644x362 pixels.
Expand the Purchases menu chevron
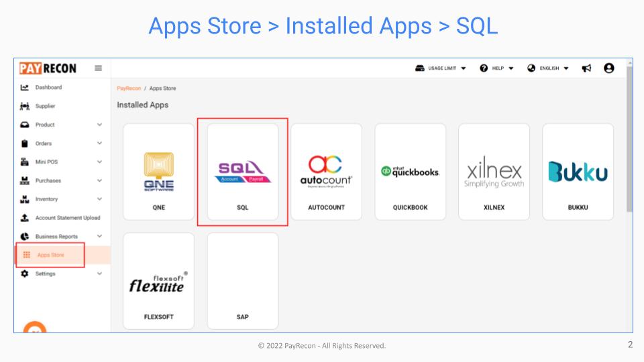[x=99, y=180]
